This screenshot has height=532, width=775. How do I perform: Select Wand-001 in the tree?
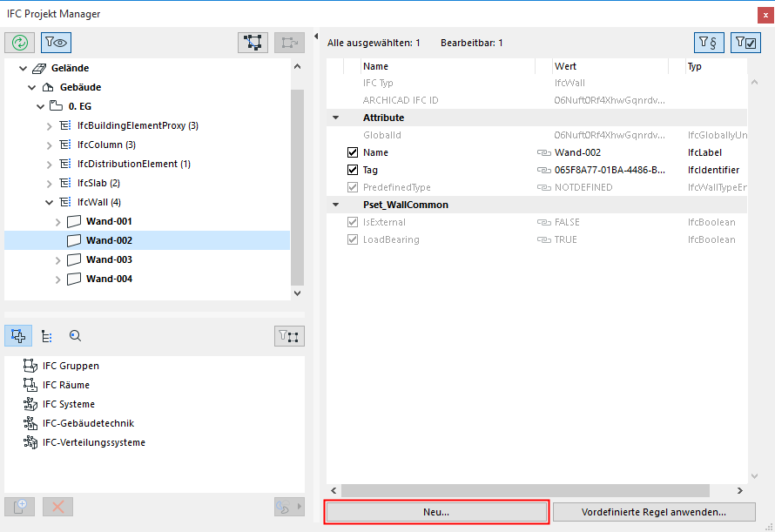pyautogui.click(x=109, y=221)
